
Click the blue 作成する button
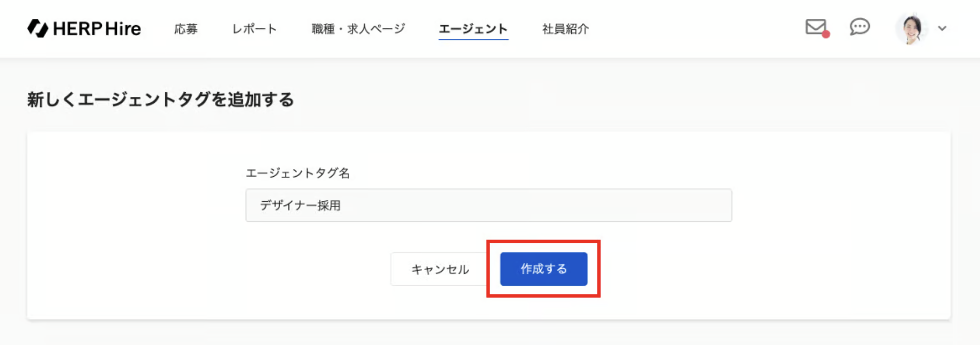pos(544,269)
